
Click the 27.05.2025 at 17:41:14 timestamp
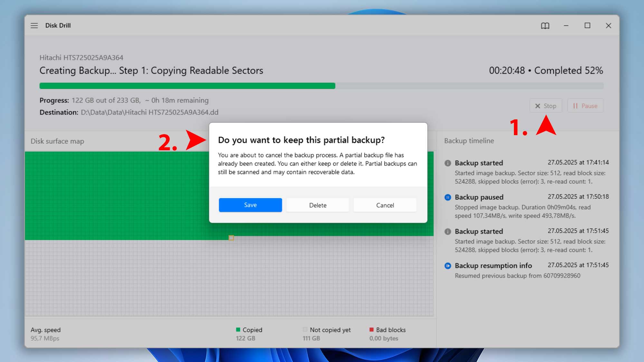click(578, 162)
